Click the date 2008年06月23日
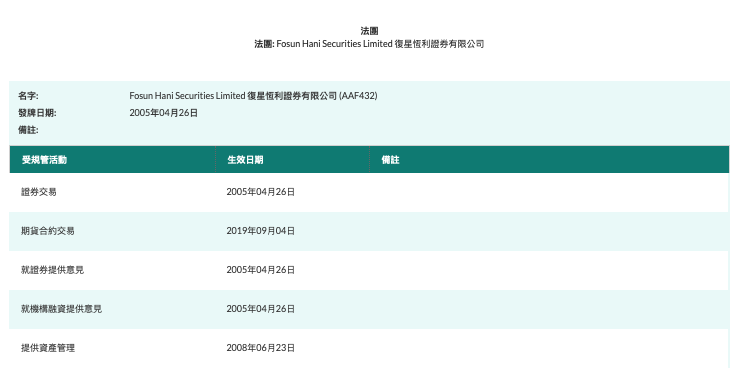756x379 pixels. click(x=260, y=348)
